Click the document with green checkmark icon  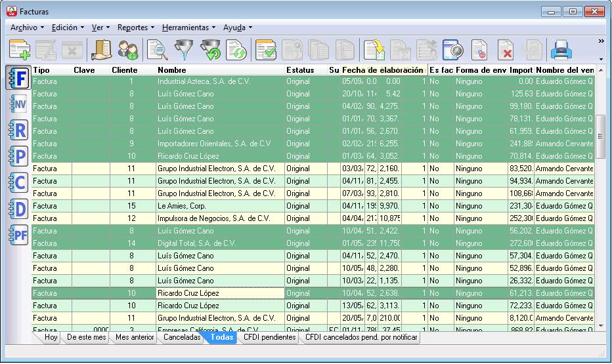[x=266, y=50]
